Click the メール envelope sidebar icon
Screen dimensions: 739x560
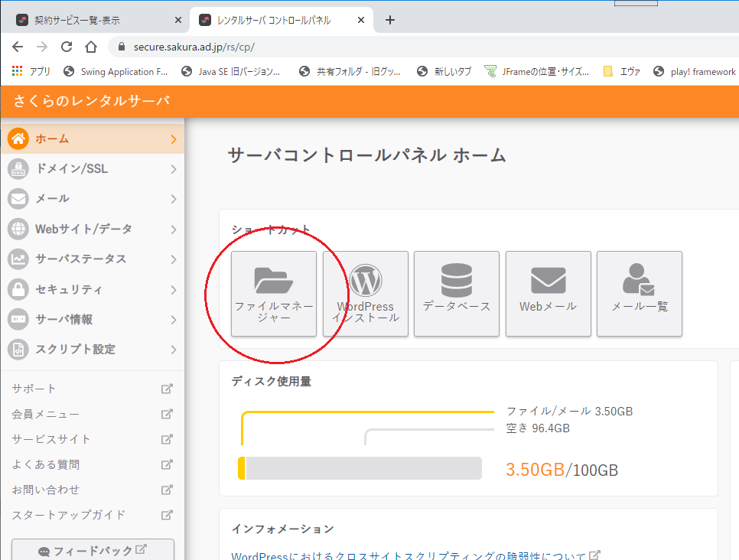pyautogui.click(x=18, y=199)
